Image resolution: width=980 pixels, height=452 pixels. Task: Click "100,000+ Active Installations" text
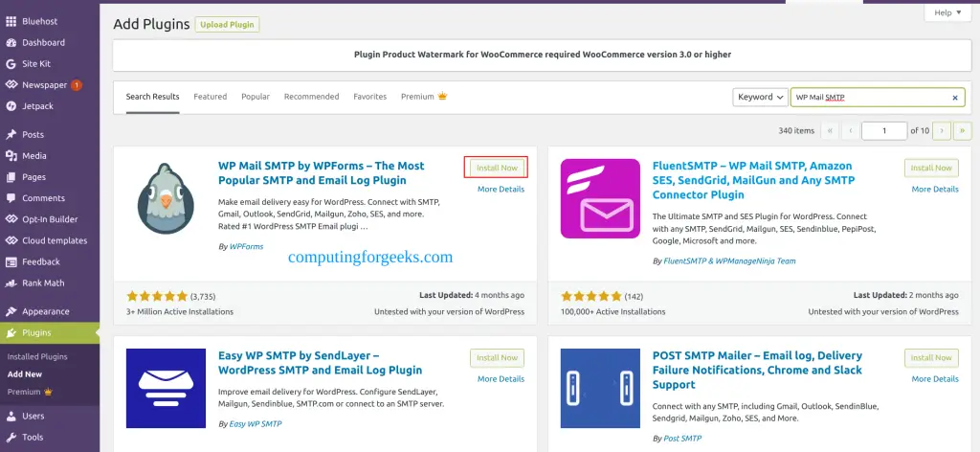(613, 311)
